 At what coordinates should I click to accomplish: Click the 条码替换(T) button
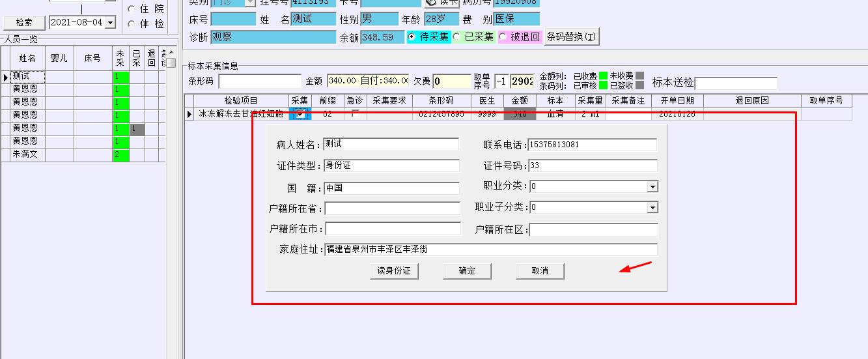(571, 37)
